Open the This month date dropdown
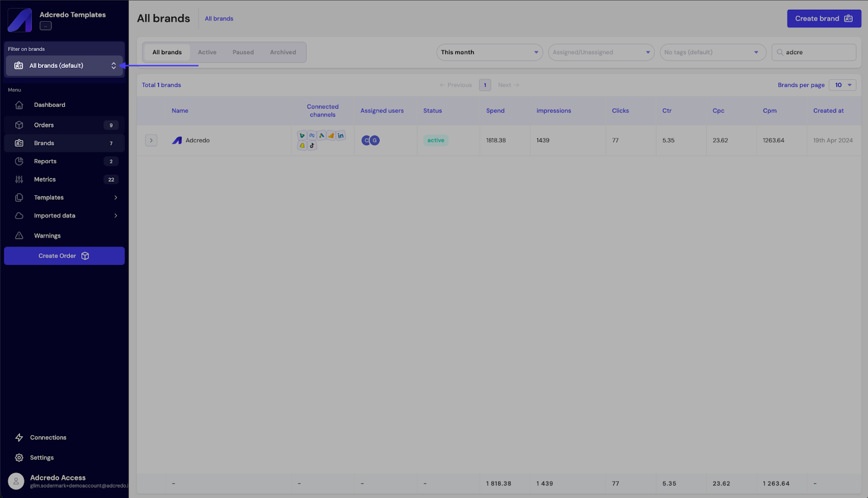Screen dimensions: 868x498 [489, 53]
